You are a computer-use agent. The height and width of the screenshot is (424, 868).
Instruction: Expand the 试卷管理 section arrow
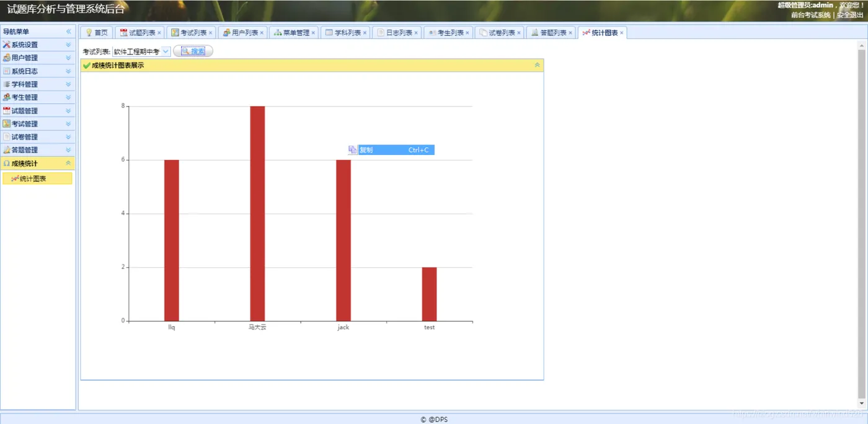pos(68,137)
